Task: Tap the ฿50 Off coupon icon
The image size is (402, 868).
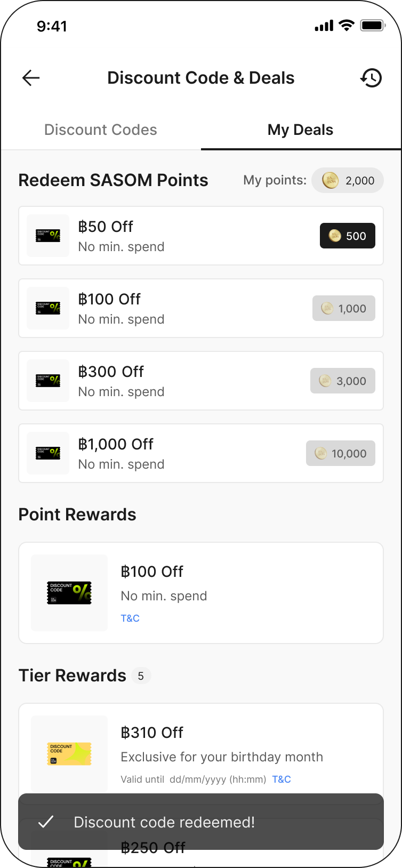Action: tap(48, 236)
